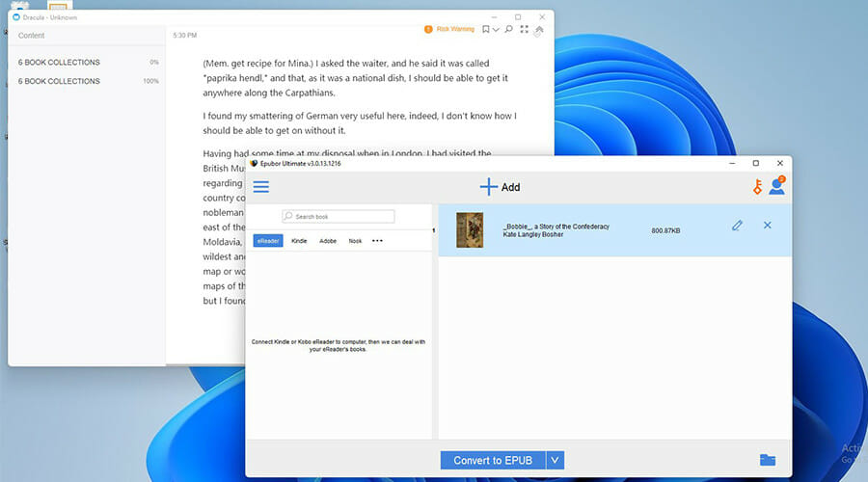Image resolution: width=868 pixels, height=482 pixels.
Task: Click author name Kate Langley Bosher
Action: point(533,234)
